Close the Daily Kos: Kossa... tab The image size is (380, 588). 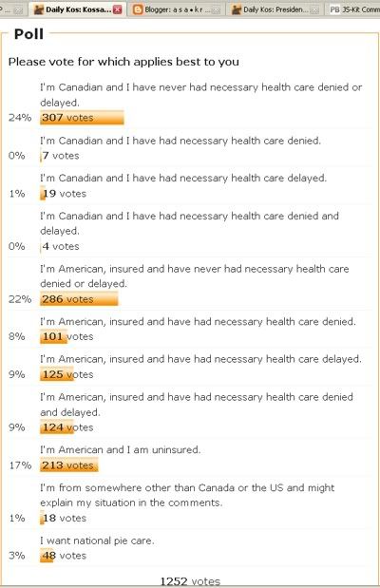click(x=118, y=9)
